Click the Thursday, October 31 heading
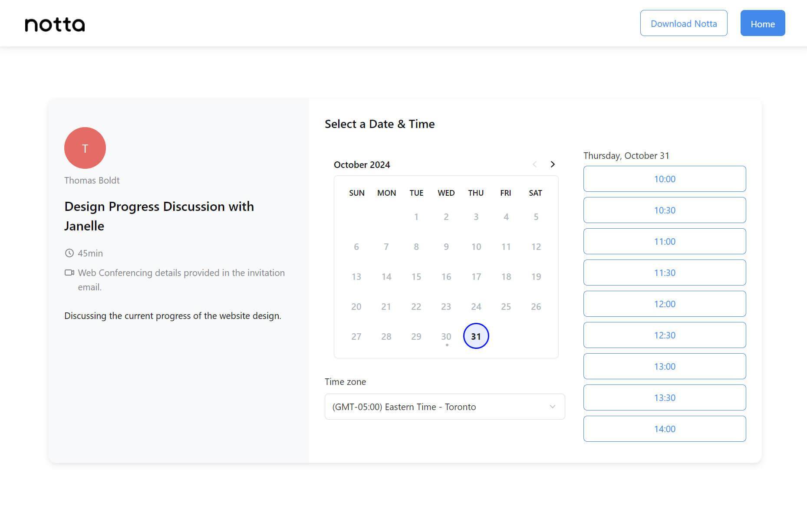 626,155
